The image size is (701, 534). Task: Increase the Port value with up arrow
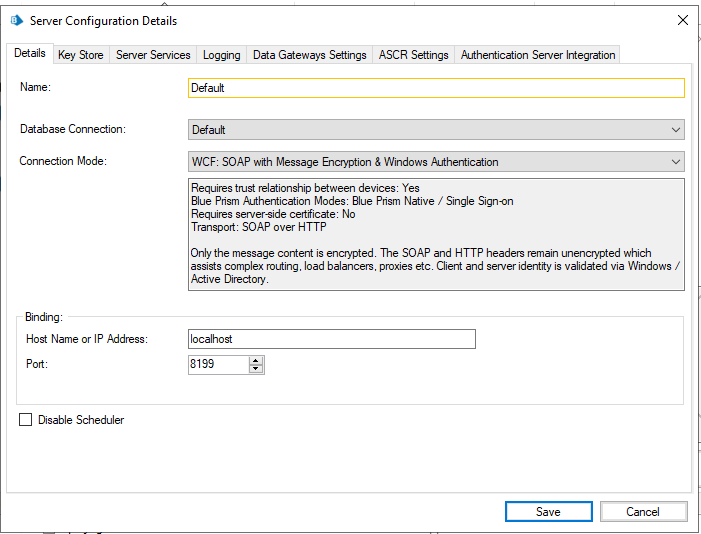pyautogui.click(x=256, y=361)
